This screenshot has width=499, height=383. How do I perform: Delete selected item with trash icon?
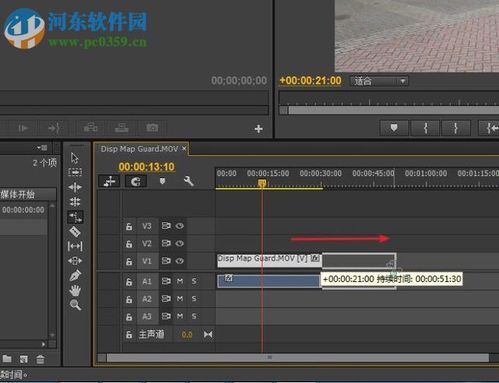click(x=40, y=359)
